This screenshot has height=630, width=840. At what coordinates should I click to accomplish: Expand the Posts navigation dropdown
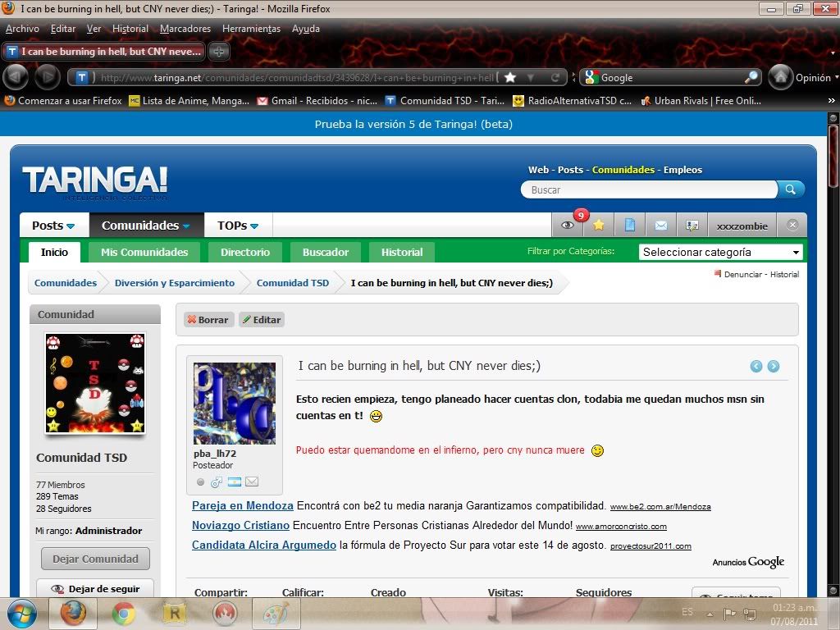53,226
